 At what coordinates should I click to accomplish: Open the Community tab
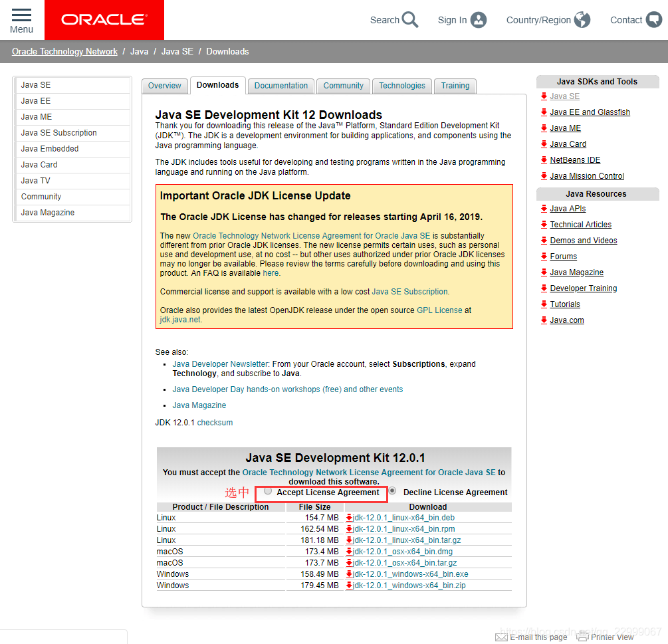pyautogui.click(x=344, y=86)
